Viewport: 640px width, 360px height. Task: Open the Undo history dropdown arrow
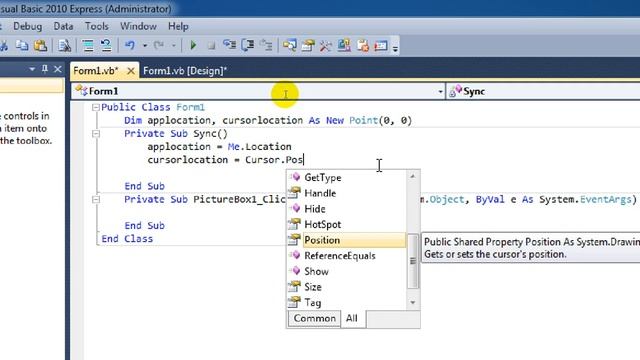[145, 46]
